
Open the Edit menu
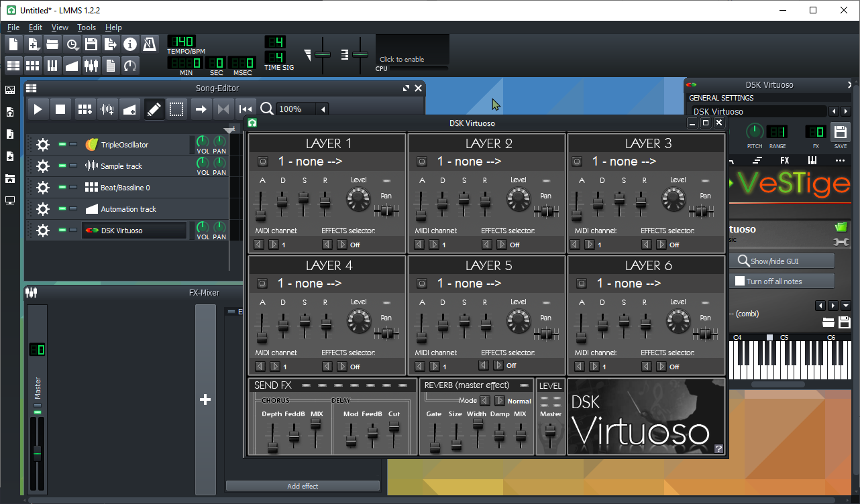[x=36, y=27]
